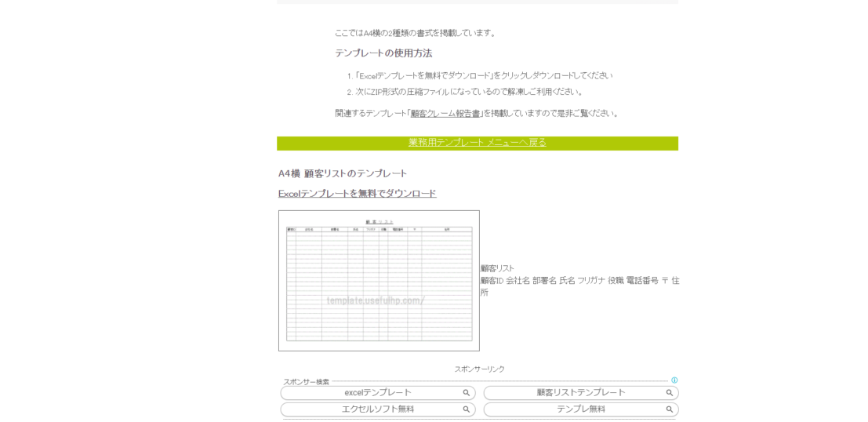Click step 1 text about Excelテンプレート download
This screenshot has height=422, width=868.
[484, 75]
